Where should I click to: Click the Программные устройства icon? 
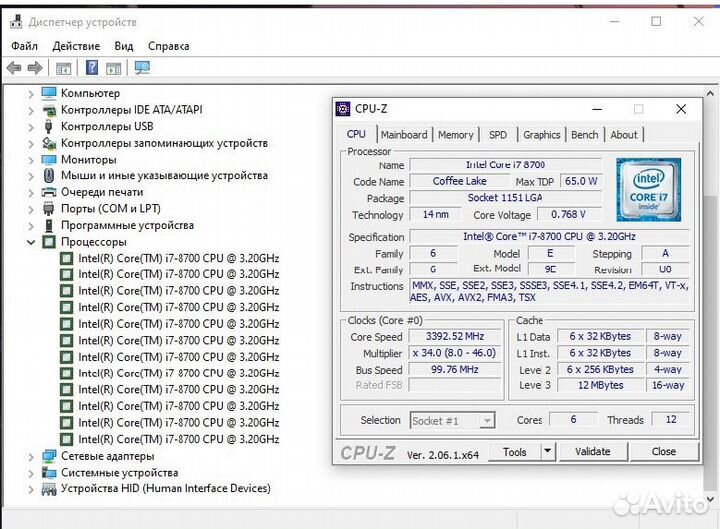49,225
